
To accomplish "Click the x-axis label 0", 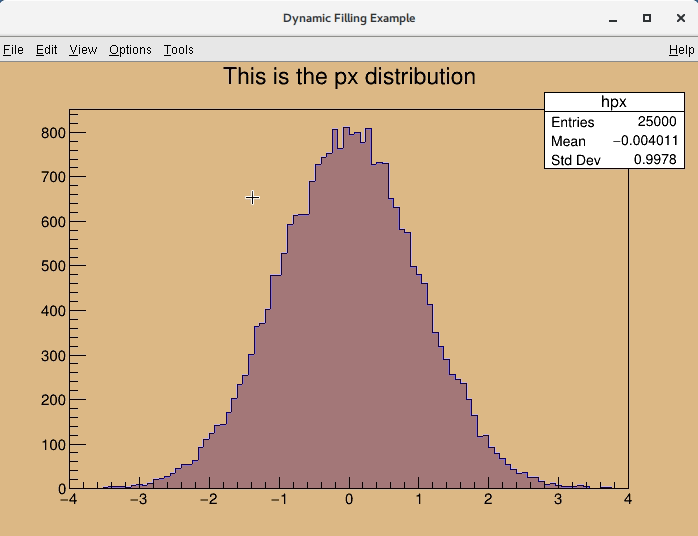I will tap(349, 500).
